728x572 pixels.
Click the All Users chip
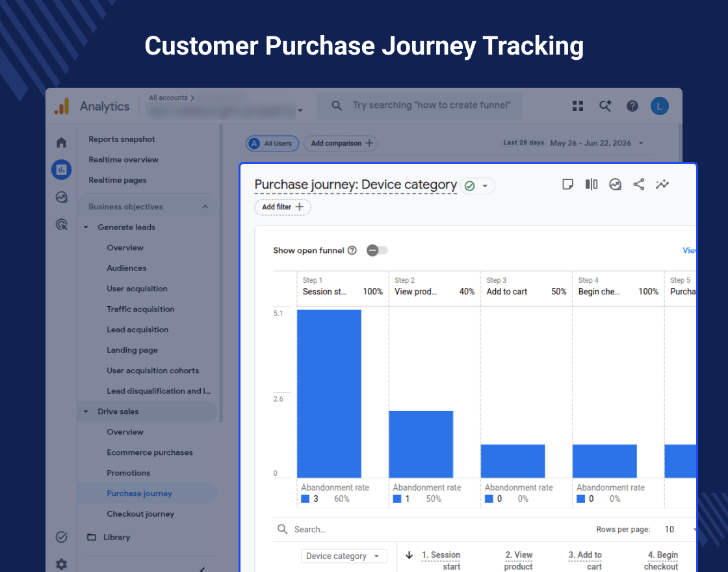(x=272, y=144)
